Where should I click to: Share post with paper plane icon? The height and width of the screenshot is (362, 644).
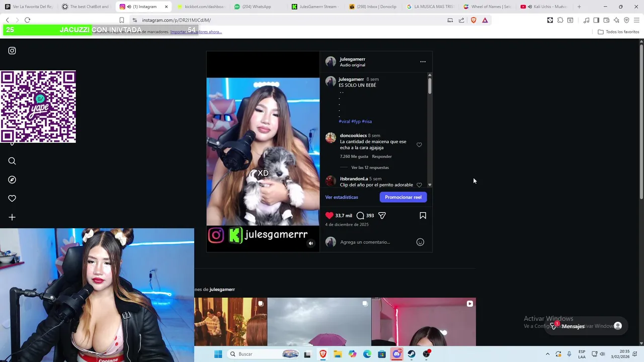coord(382,215)
